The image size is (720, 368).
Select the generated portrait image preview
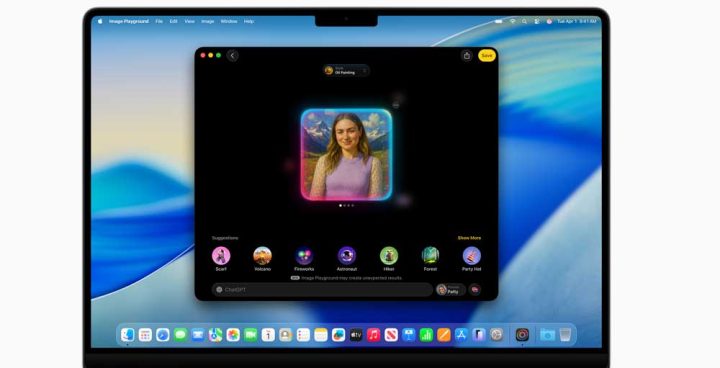click(346, 154)
